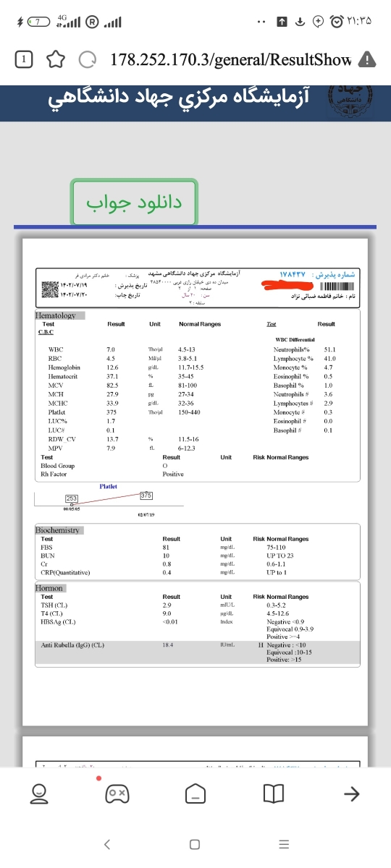Tap the C.B.C test label

coord(46,332)
